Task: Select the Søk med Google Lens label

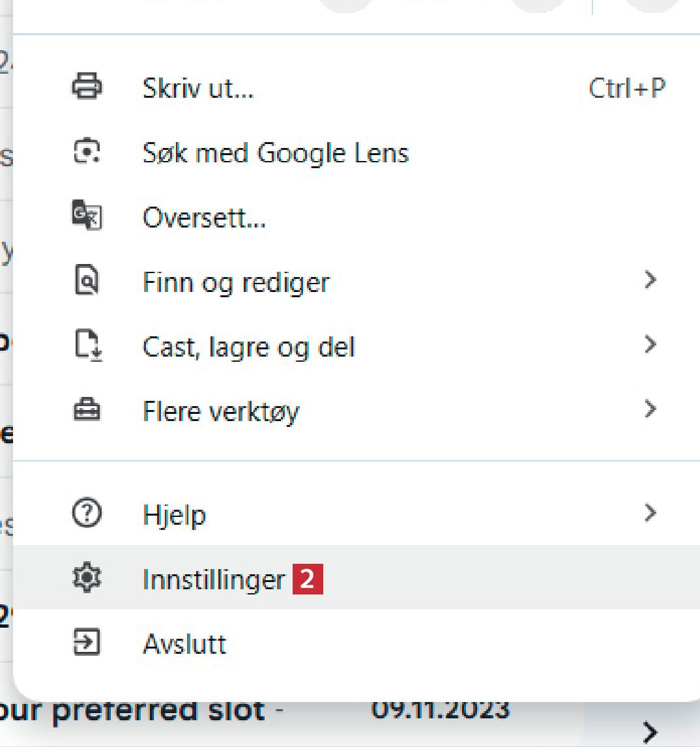Action: tap(275, 153)
